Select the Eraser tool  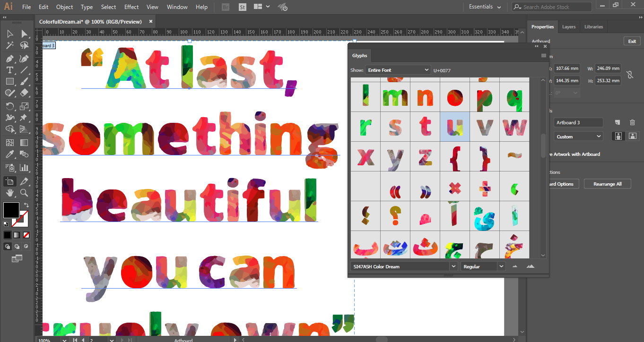point(24,93)
